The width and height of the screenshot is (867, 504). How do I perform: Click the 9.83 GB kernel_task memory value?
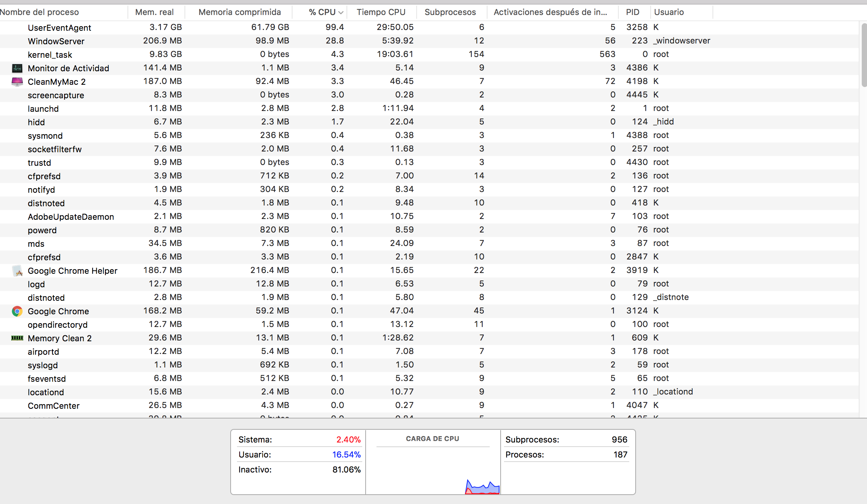click(x=165, y=54)
